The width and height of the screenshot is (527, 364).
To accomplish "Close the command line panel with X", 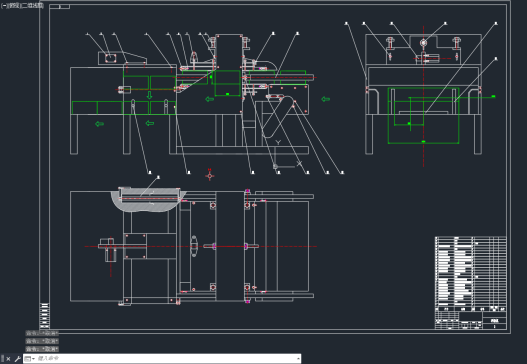I will (x=8, y=359).
